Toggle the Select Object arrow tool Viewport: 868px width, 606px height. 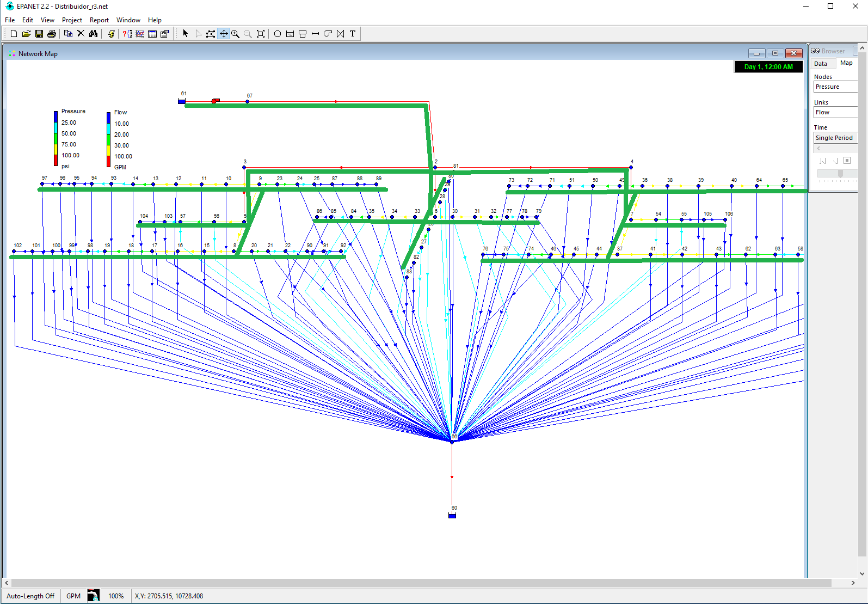pyautogui.click(x=186, y=34)
